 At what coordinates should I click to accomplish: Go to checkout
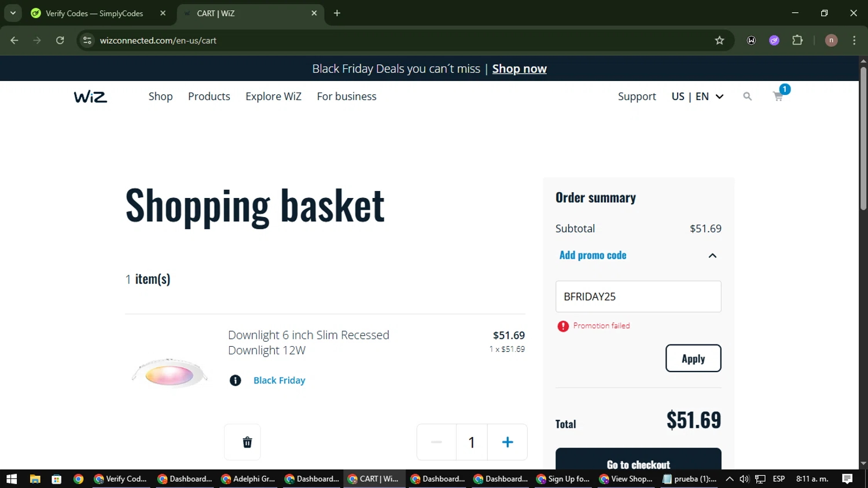(638, 460)
